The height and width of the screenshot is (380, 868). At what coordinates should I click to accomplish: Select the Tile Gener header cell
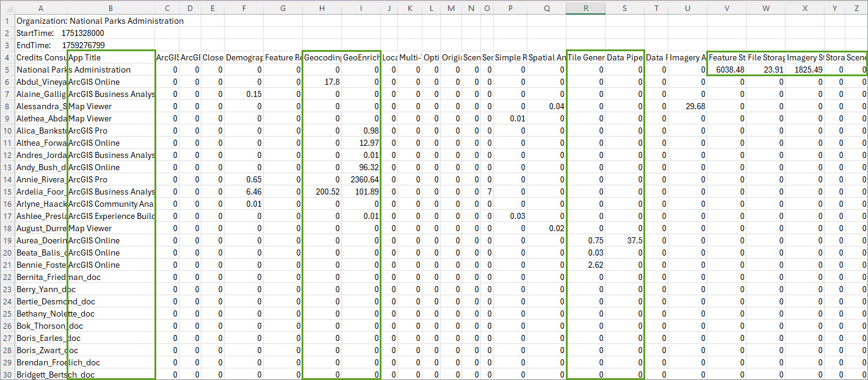585,57
